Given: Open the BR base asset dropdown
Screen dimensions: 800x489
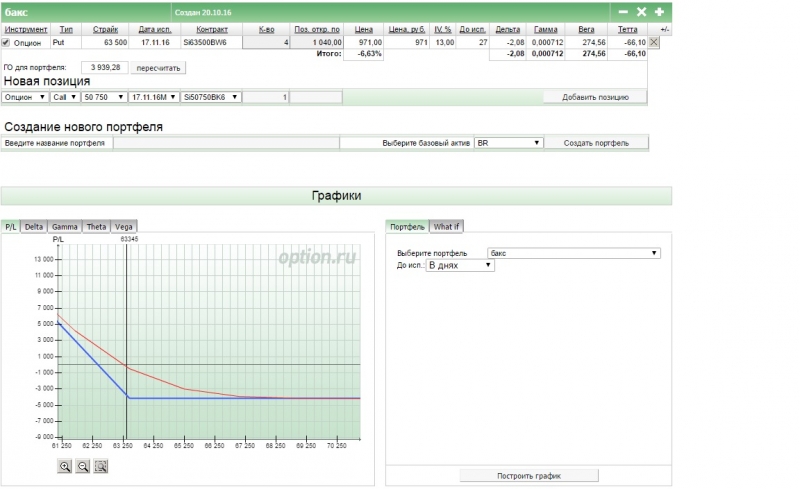Looking at the screenshot, I should (x=508, y=143).
